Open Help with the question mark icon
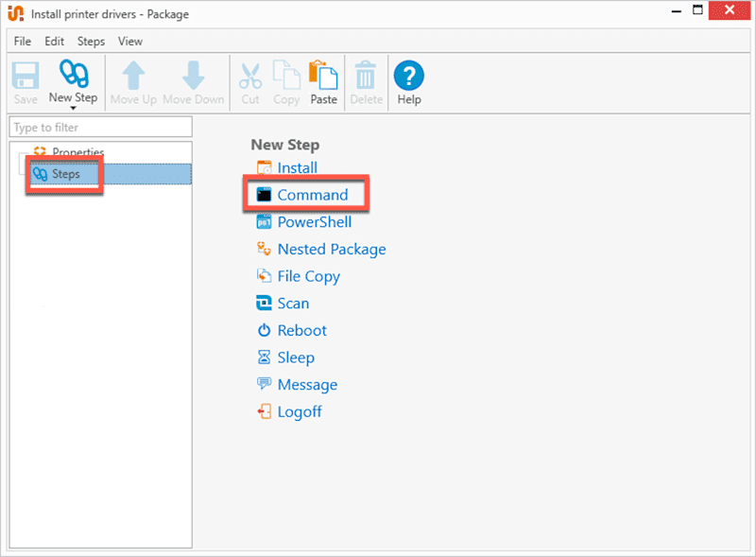756x557 pixels. coord(409,76)
